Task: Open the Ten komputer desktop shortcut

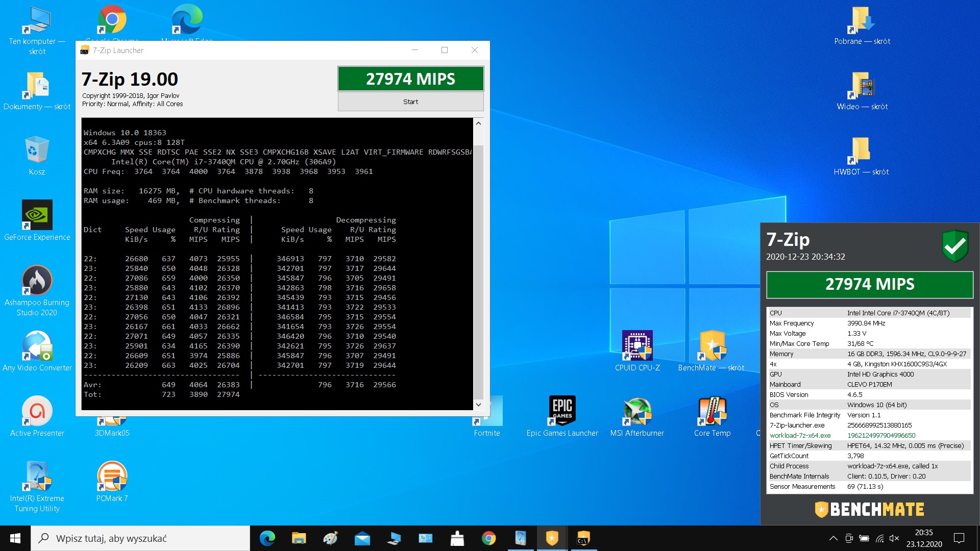Action: (x=37, y=31)
